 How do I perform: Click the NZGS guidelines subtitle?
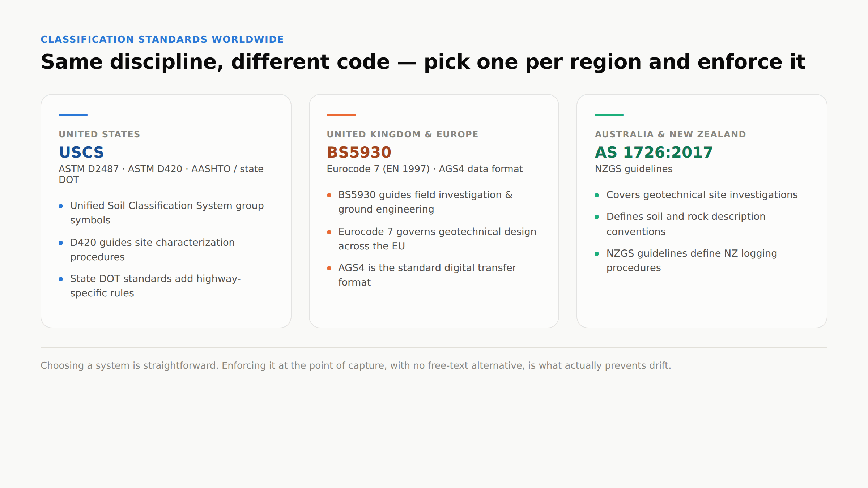634,169
